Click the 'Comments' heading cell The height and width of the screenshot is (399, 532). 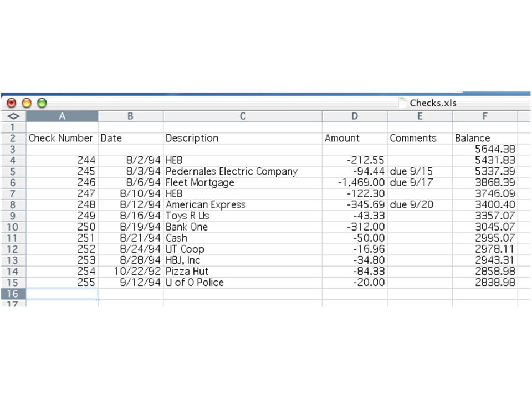tap(420, 139)
